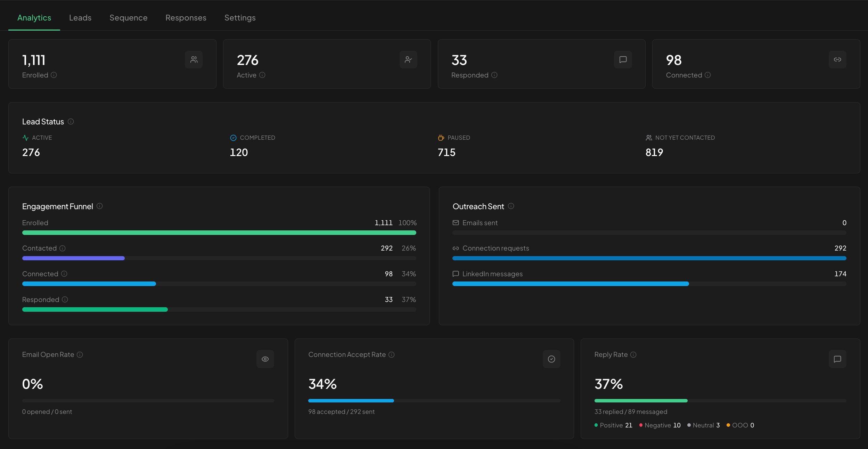The width and height of the screenshot is (868, 449).
Task: Click the LinkedIn messages progress bar
Action: [649, 284]
